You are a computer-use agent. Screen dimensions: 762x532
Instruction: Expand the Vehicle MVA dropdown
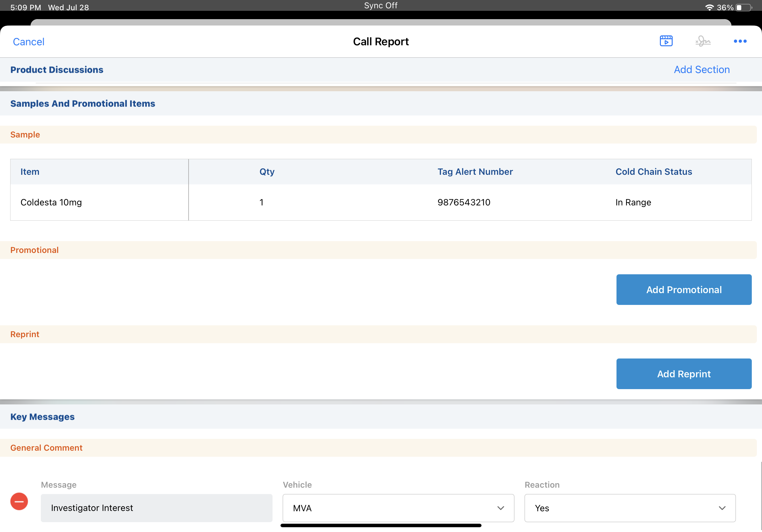(x=398, y=508)
